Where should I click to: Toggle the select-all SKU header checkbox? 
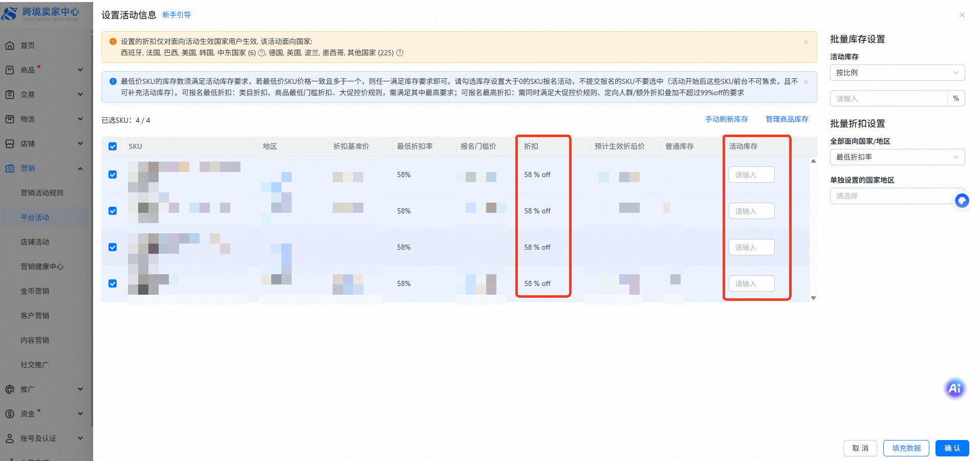113,146
